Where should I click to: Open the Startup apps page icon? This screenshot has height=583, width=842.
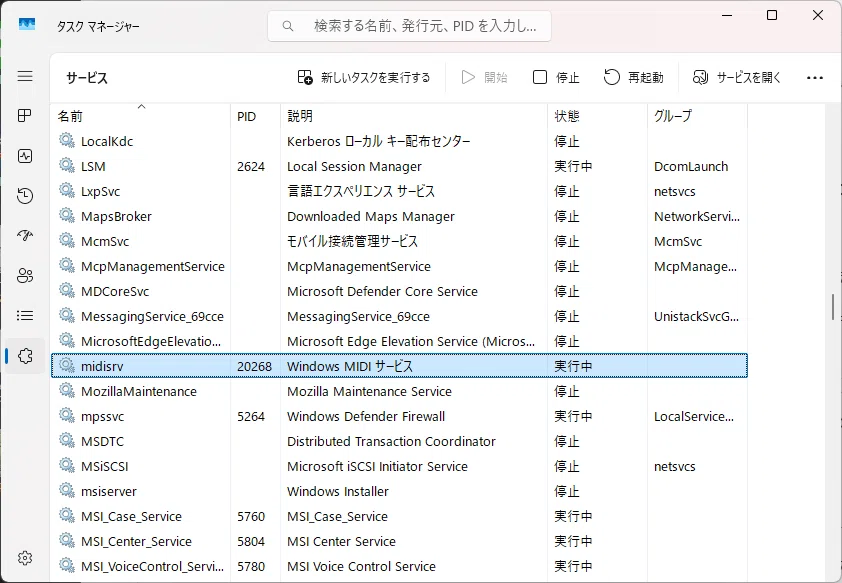coord(25,236)
